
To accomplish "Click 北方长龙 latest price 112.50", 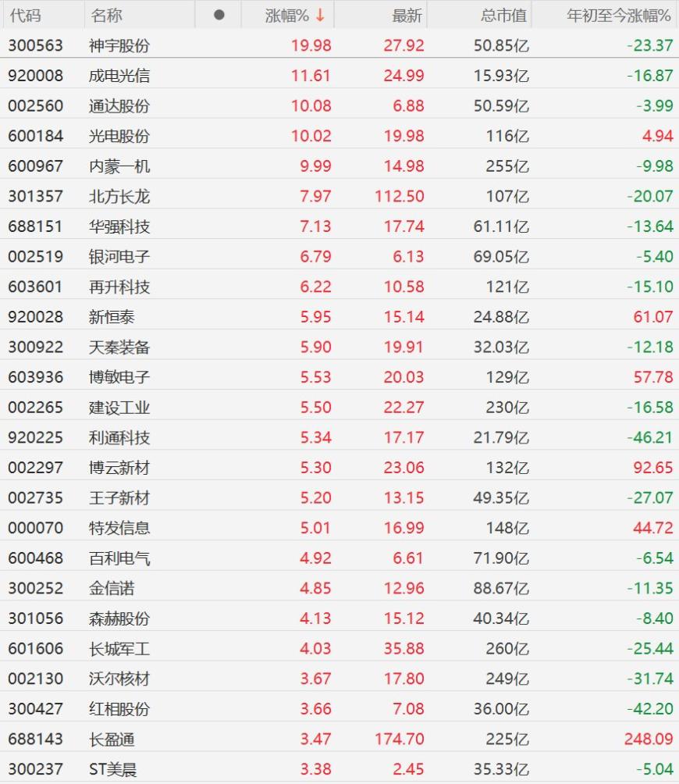I will (x=400, y=197).
